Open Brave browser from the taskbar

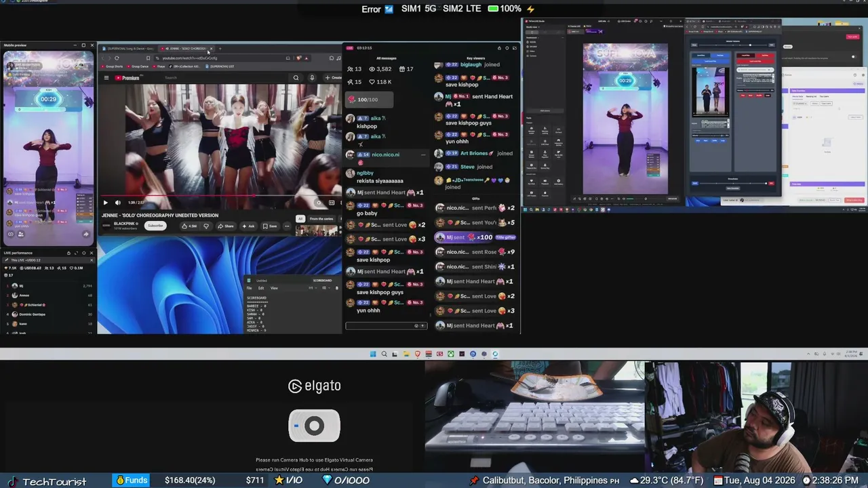[417, 354]
